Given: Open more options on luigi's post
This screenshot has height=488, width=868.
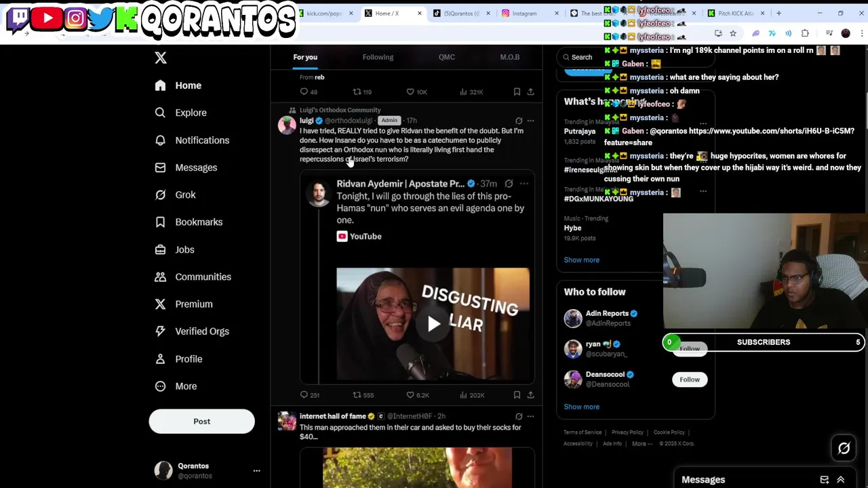Looking at the screenshot, I should coord(531,121).
